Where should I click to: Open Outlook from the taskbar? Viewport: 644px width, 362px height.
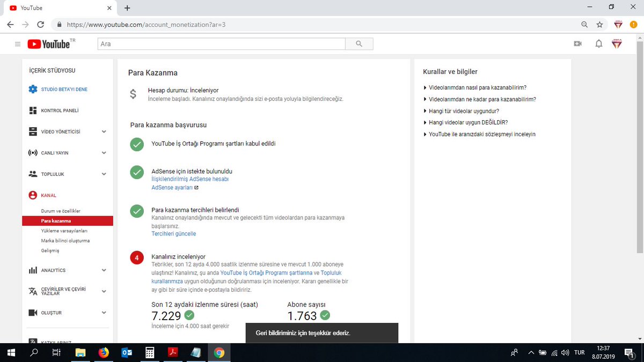pyautogui.click(x=127, y=352)
